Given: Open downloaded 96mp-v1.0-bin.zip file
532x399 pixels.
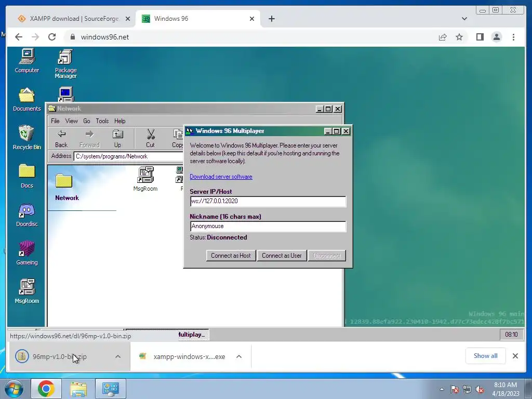Looking at the screenshot, I should (59, 356).
